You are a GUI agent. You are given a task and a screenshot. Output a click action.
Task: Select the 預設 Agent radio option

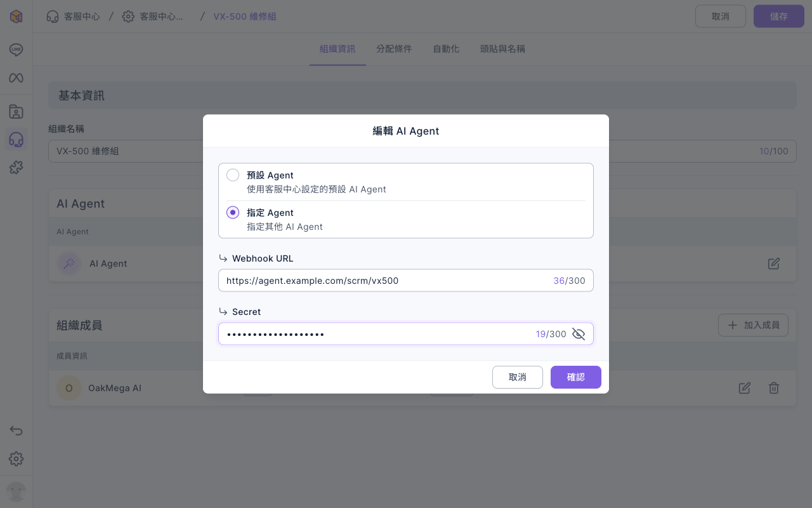coord(233,175)
